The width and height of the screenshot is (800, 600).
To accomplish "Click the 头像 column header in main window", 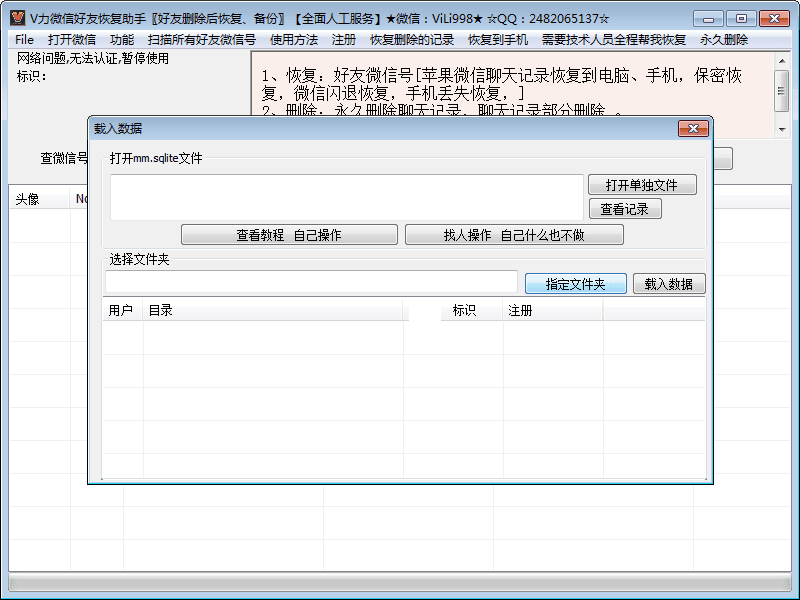I will pos(39,199).
